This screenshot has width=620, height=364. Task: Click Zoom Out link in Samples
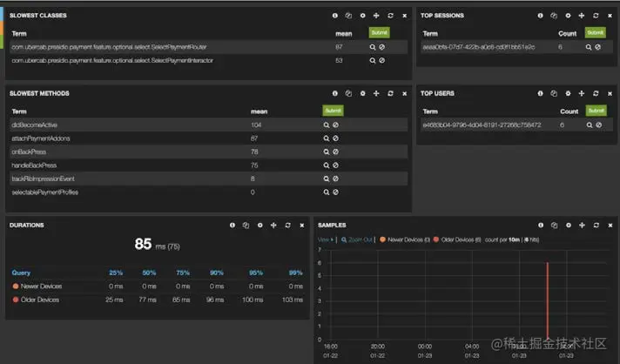pyautogui.click(x=357, y=239)
